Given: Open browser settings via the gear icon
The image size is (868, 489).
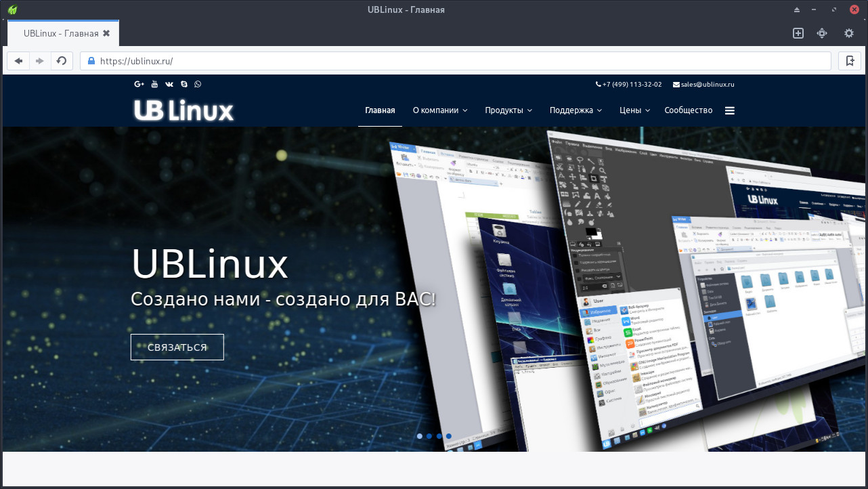Looking at the screenshot, I should click(848, 33).
